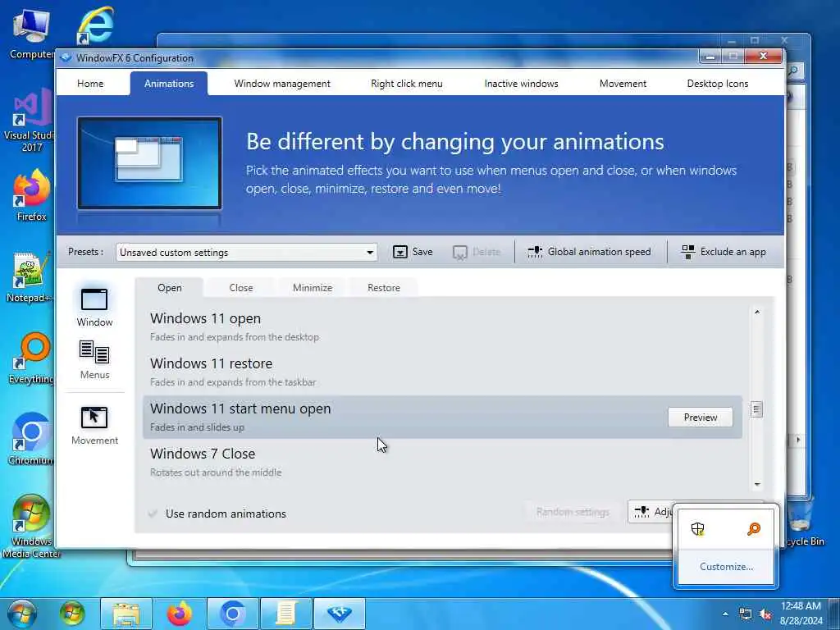
Task: Switch to the Close animation sub-tab
Action: [241, 288]
